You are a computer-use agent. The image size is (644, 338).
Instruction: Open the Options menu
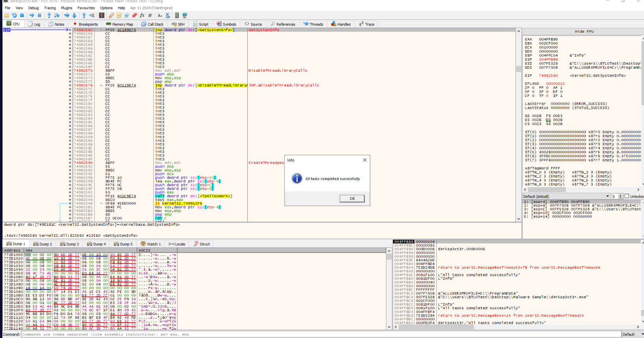(106, 8)
